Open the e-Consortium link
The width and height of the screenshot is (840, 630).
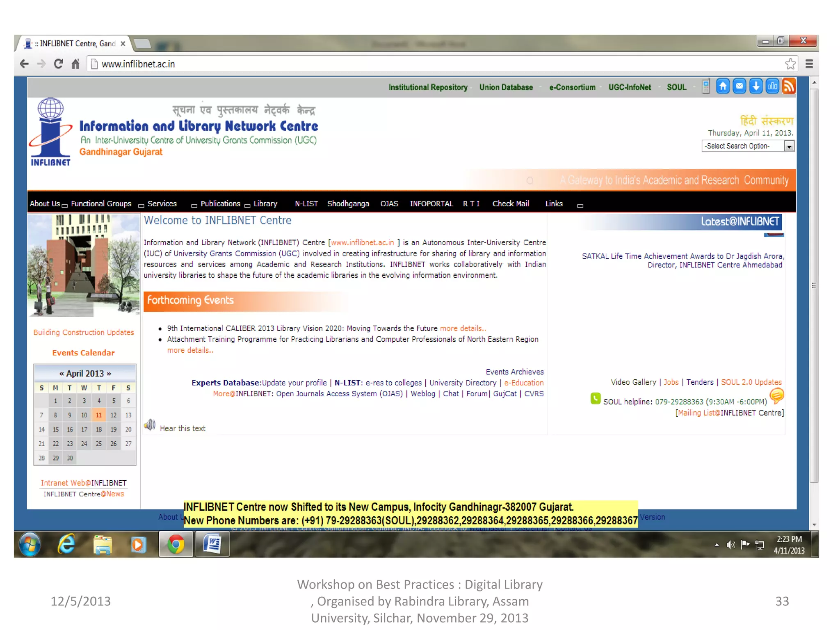pos(572,87)
